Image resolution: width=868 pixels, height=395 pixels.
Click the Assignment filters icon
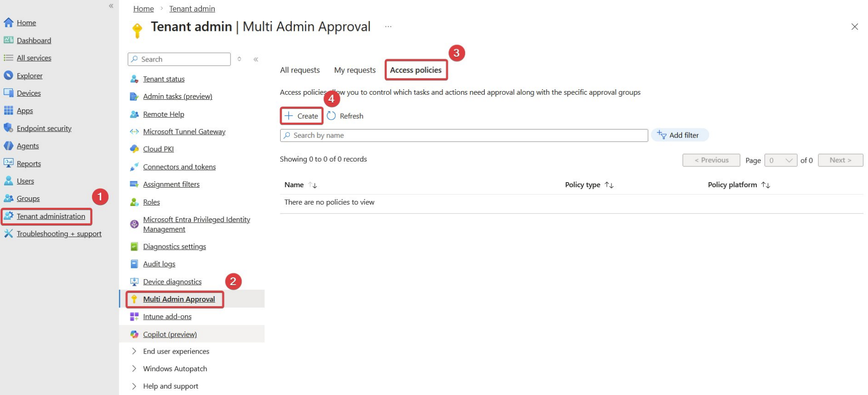click(x=134, y=184)
